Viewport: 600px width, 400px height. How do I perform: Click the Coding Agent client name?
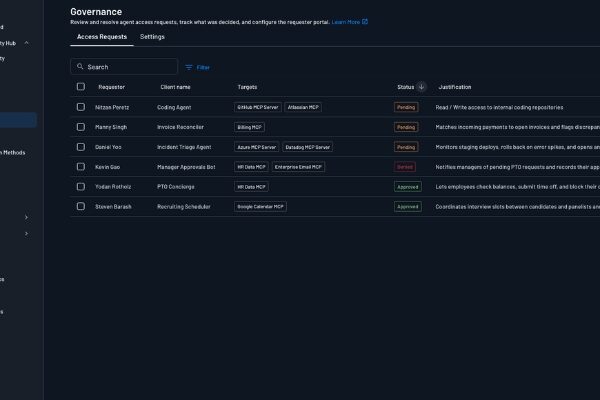[174, 107]
